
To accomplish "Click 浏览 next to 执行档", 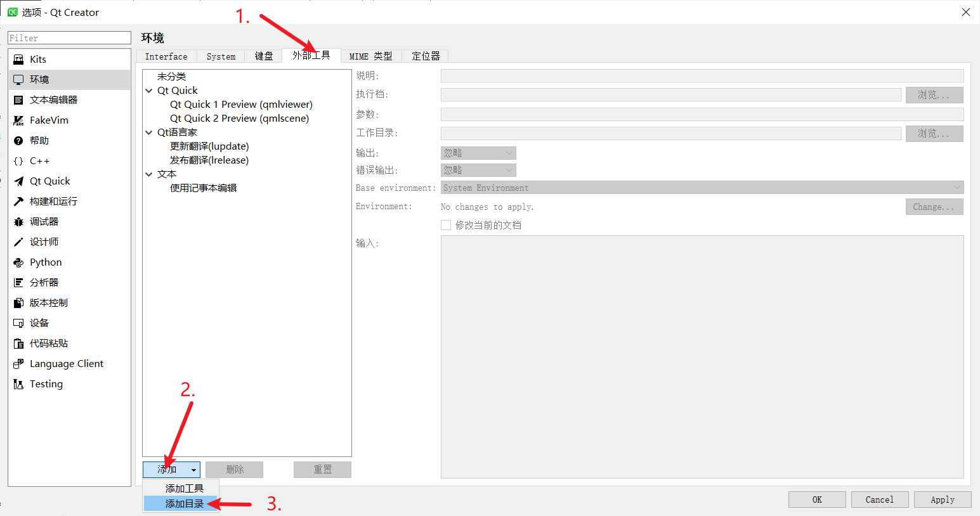I will 934,95.
